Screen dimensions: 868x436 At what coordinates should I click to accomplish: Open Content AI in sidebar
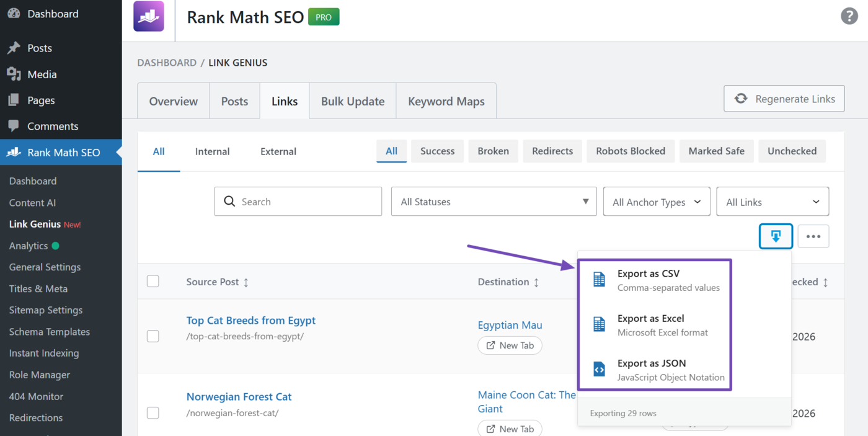tap(32, 203)
